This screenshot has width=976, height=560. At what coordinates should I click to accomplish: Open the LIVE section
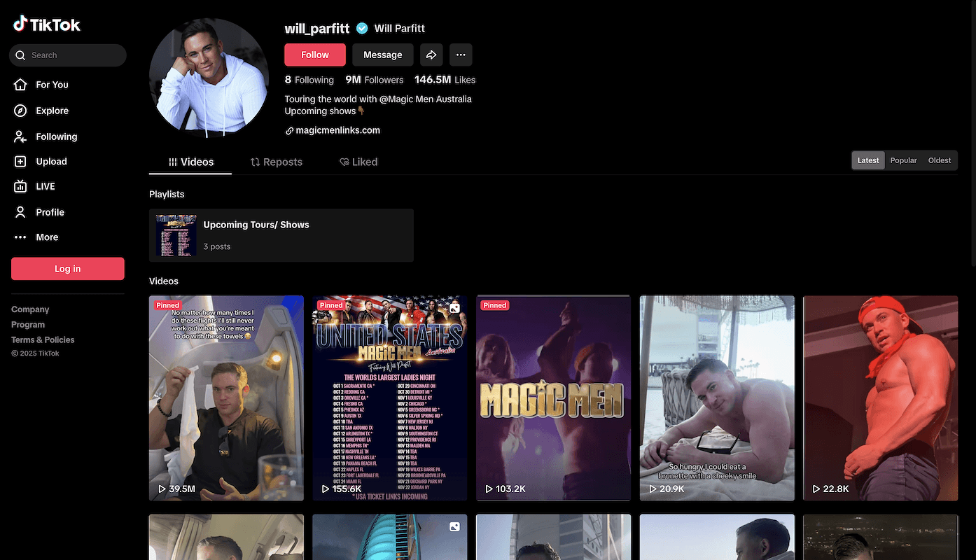click(x=45, y=186)
